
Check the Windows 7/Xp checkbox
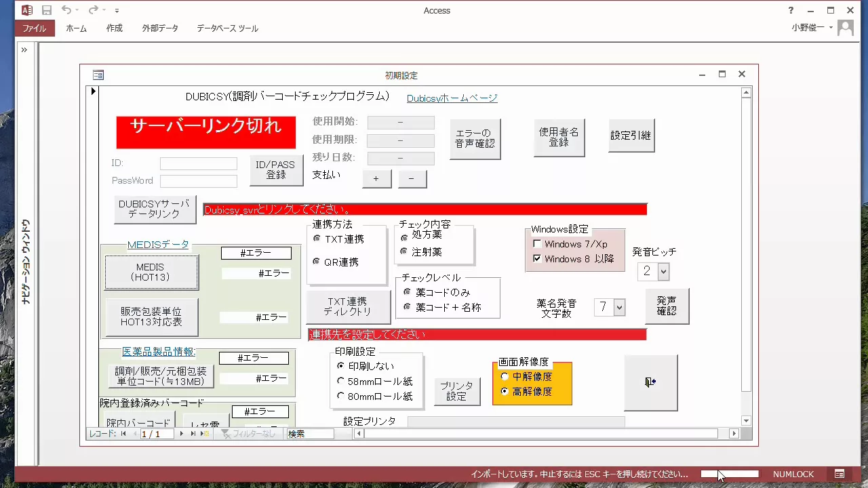pyautogui.click(x=537, y=244)
